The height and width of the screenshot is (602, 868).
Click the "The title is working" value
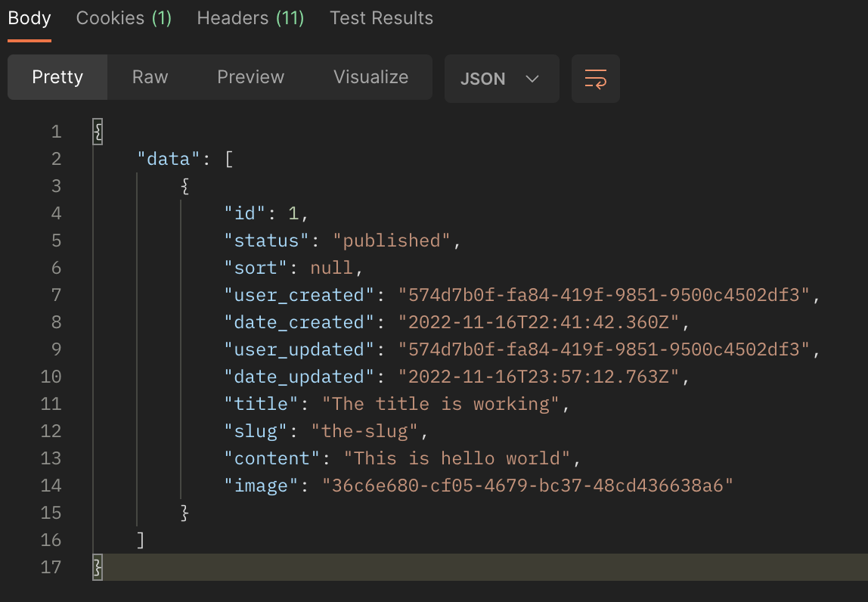(441, 404)
